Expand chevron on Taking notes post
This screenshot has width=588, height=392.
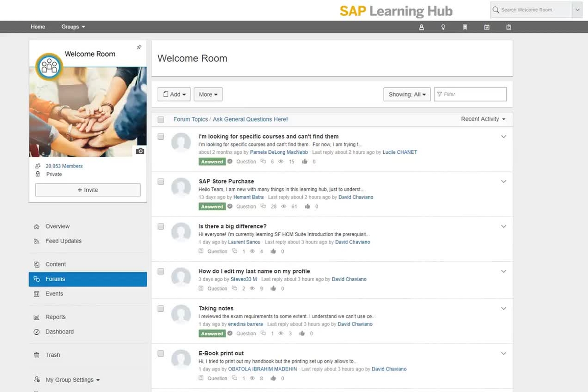point(503,308)
